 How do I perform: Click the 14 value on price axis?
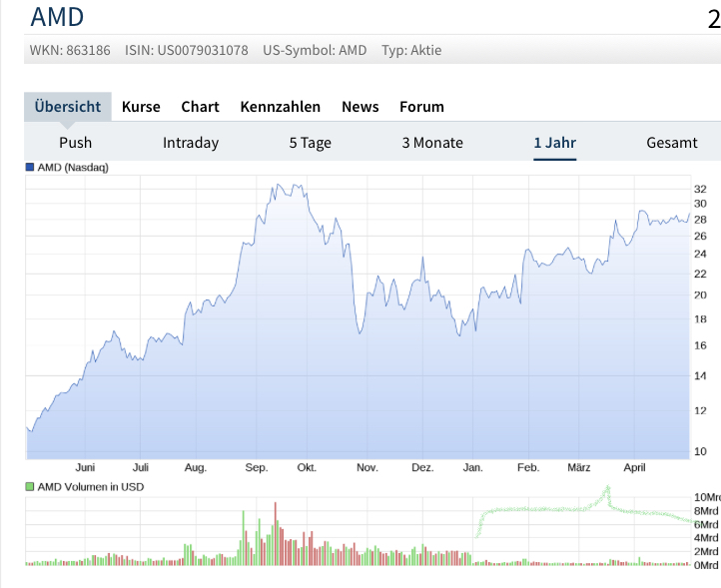(700, 375)
